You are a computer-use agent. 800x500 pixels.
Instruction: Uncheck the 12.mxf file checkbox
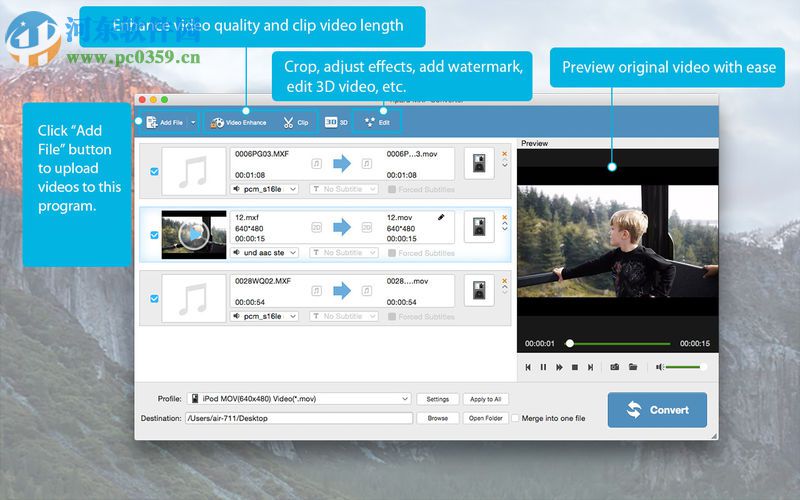click(x=154, y=235)
